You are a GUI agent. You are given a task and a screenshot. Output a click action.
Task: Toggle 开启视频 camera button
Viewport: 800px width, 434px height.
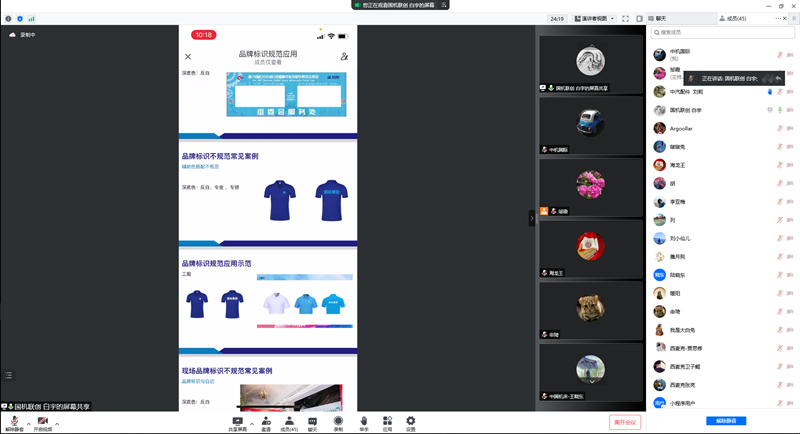point(43,422)
